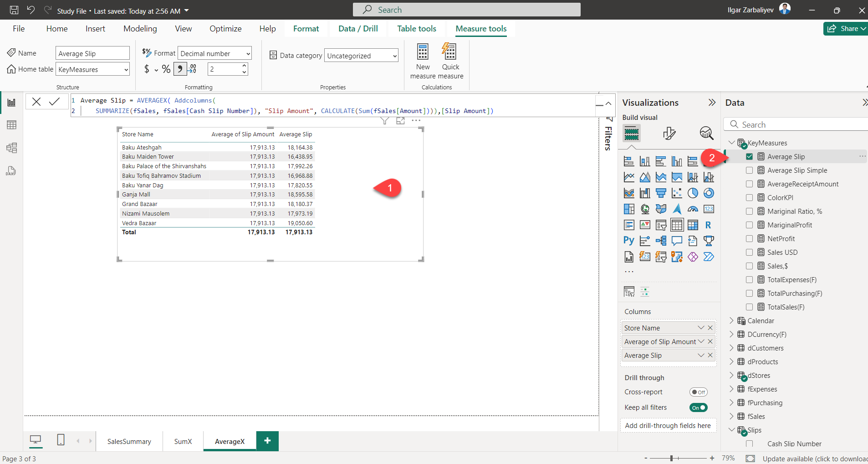The width and height of the screenshot is (868, 464).
Task: Insert a Python visual
Action: click(629, 241)
